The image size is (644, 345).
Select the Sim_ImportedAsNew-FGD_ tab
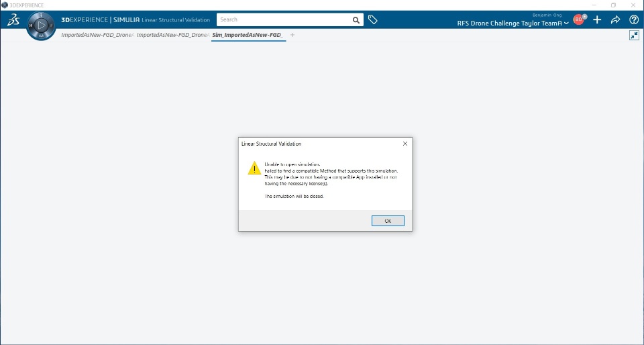pos(248,35)
